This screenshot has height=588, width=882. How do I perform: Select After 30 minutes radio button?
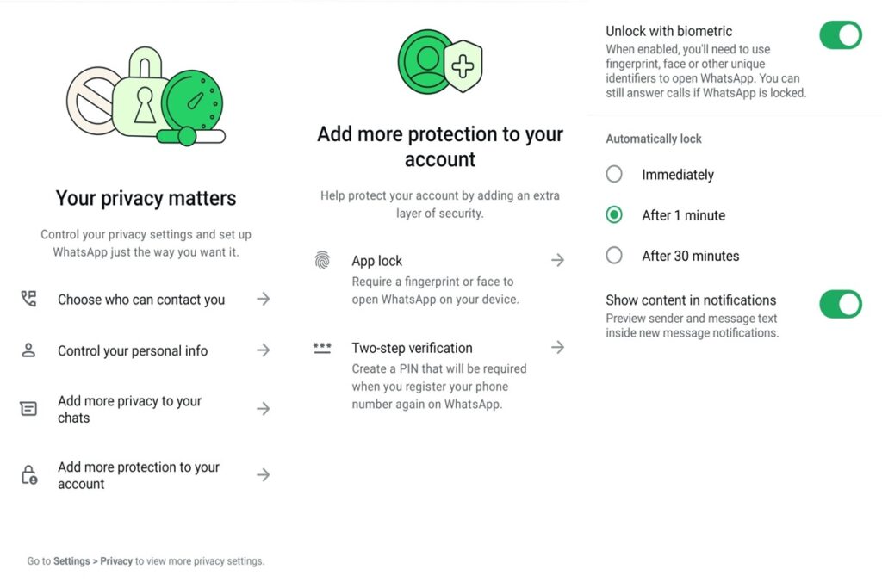tap(614, 255)
